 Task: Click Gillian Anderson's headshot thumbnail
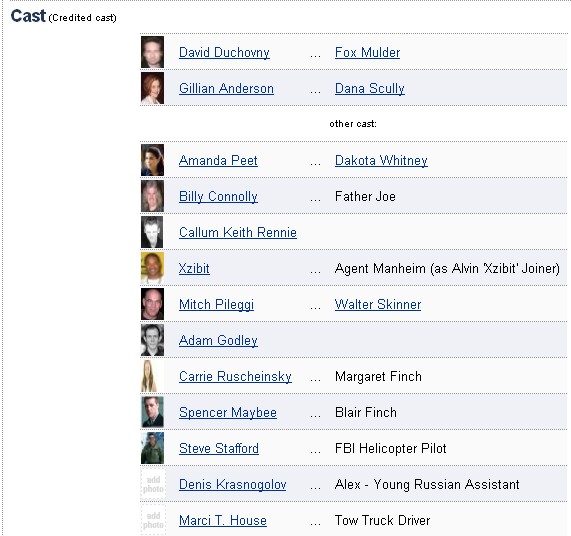coord(152,88)
